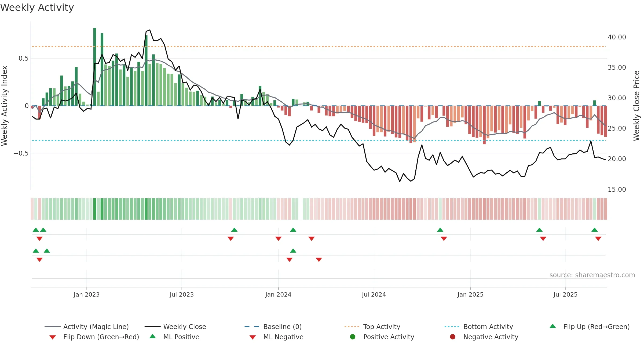The height and width of the screenshot is (362, 644).
Task: Click the Jul 2025 axis label
Action: click(x=565, y=294)
